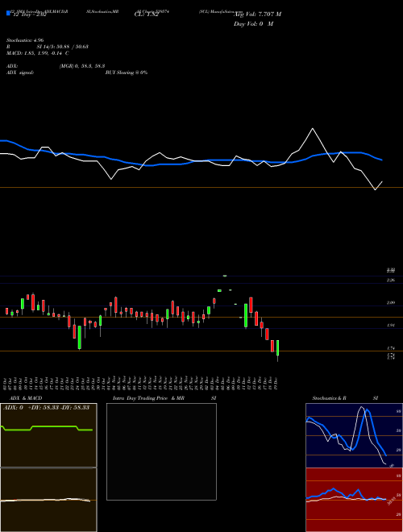The height and width of the screenshot is (532, 403).
Task: Open the MACD panel below the ADX chart
Action: pos(48,500)
